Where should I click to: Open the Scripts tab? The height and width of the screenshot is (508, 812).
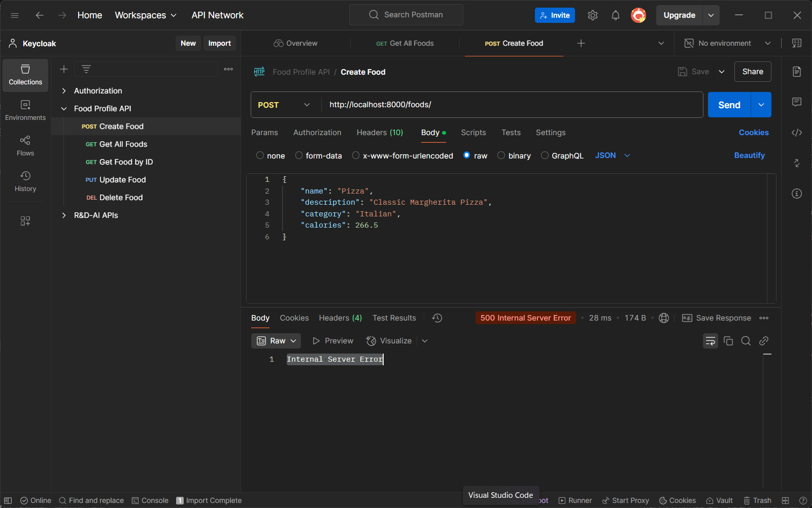[473, 133]
